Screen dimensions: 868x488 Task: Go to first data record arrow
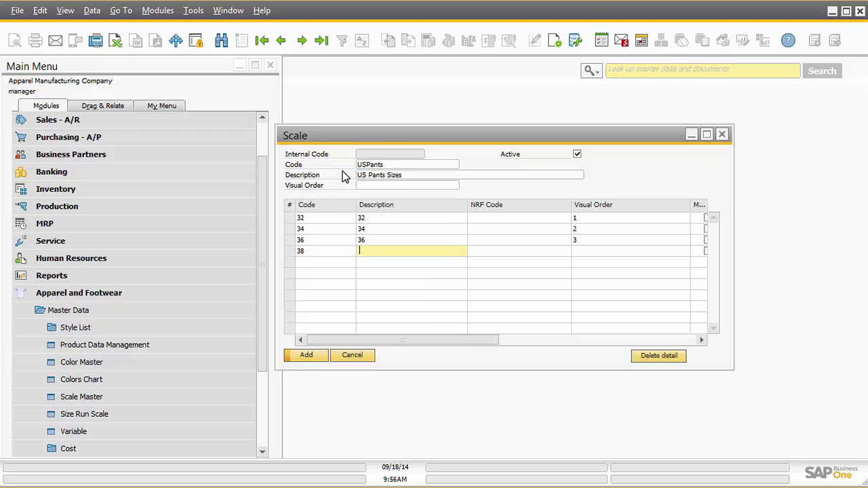[x=262, y=41]
